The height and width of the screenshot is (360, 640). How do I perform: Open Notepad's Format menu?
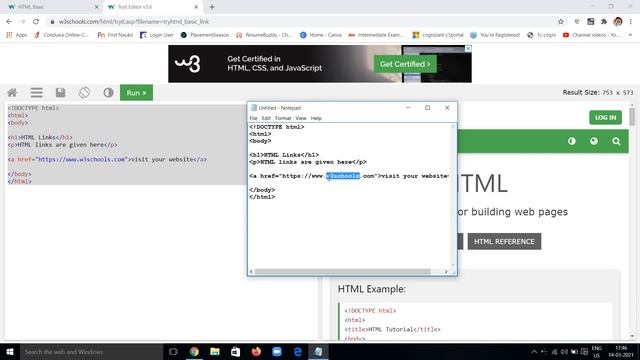tap(283, 118)
